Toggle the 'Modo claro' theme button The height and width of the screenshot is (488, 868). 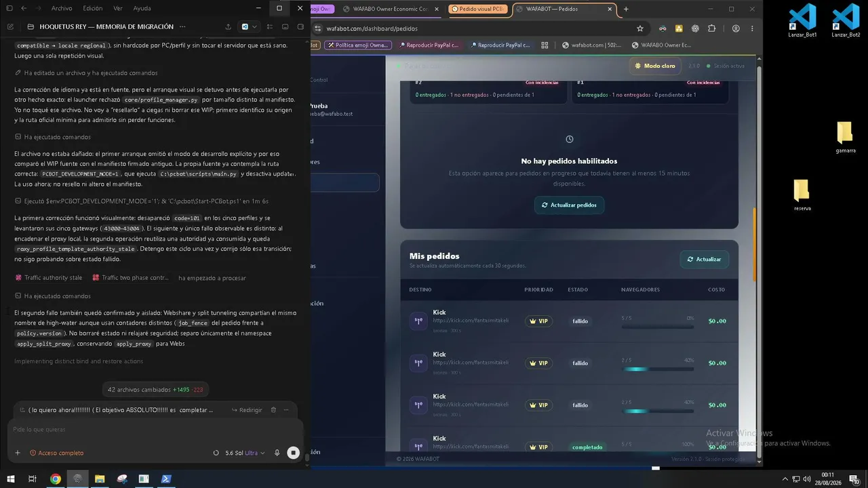(x=654, y=66)
